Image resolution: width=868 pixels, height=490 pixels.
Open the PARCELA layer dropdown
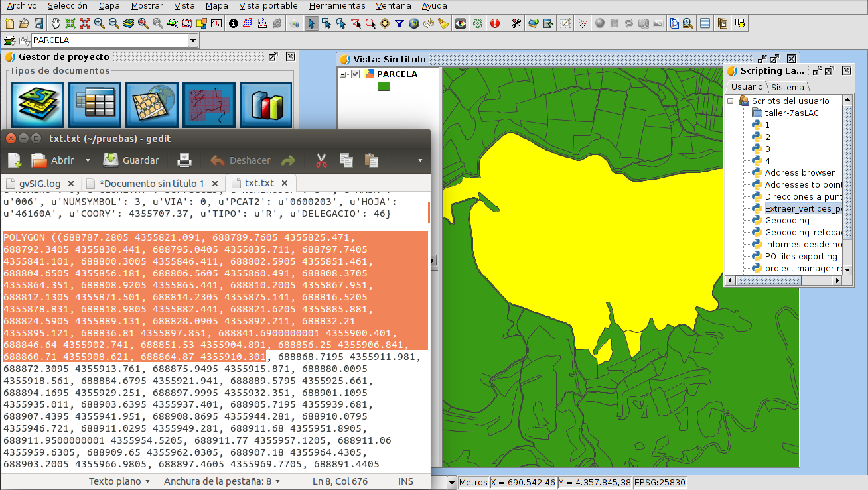click(x=193, y=40)
